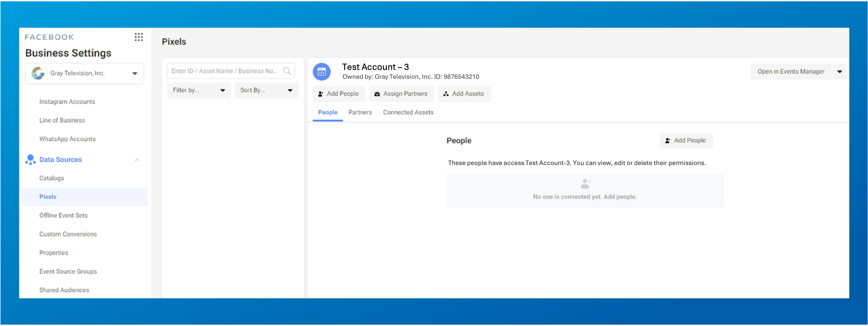Open Offline Event Sets in sidebar
The image size is (868, 326).
pyautogui.click(x=63, y=215)
